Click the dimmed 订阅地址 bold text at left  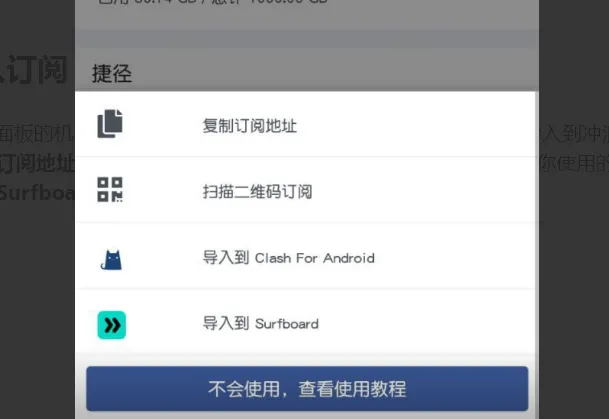pyautogui.click(x=37, y=163)
